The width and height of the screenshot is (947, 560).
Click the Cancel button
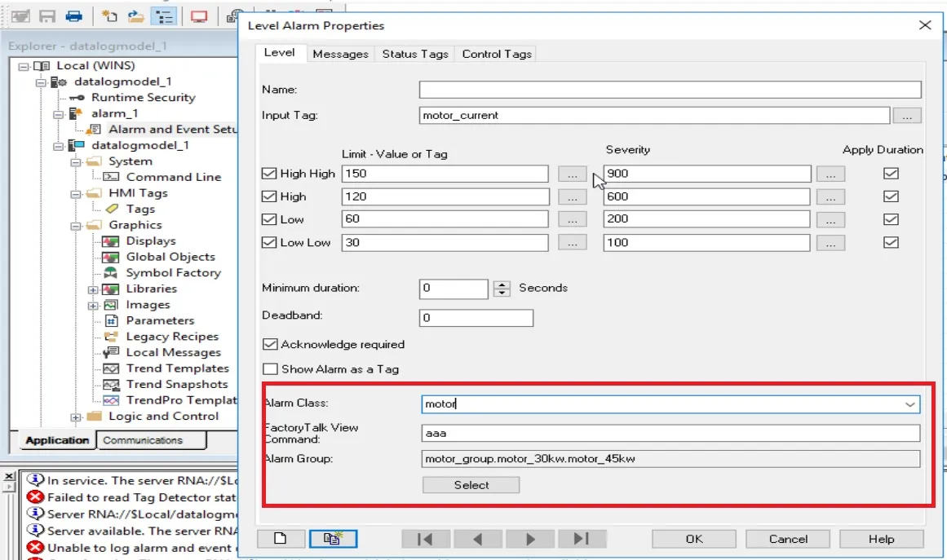coord(788,539)
